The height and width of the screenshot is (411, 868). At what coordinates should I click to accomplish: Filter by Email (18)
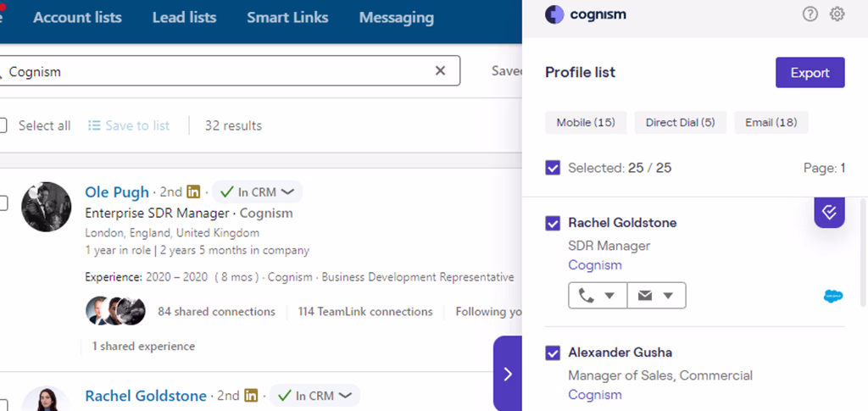point(771,122)
